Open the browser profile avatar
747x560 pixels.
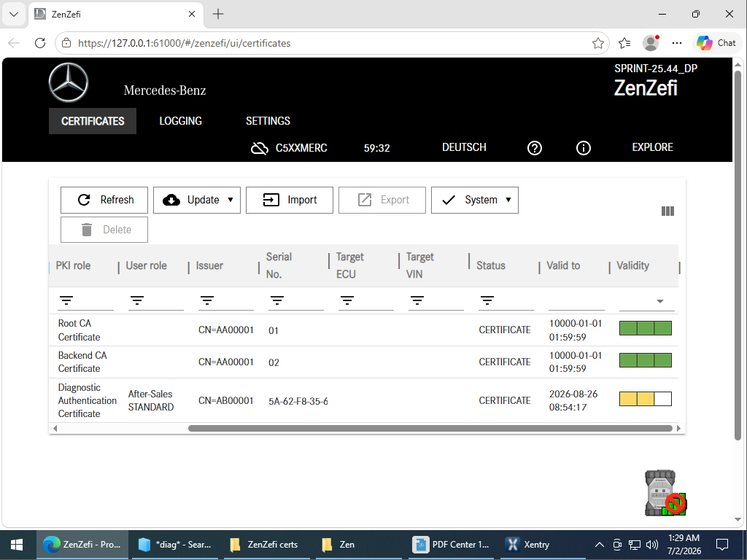651,43
